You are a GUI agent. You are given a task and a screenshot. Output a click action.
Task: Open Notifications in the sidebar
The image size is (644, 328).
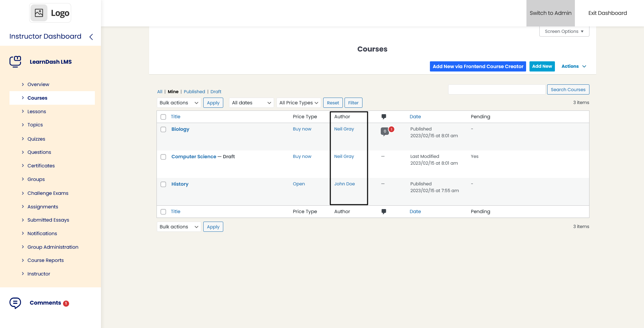pyautogui.click(x=42, y=233)
